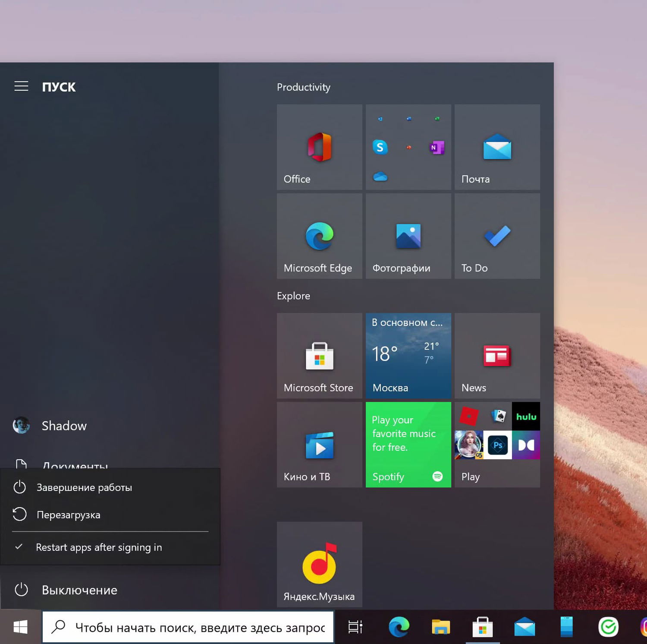Image resolution: width=647 pixels, height=644 pixels.
Task: Open the To Do tile
Action: (x=497, y=236)
